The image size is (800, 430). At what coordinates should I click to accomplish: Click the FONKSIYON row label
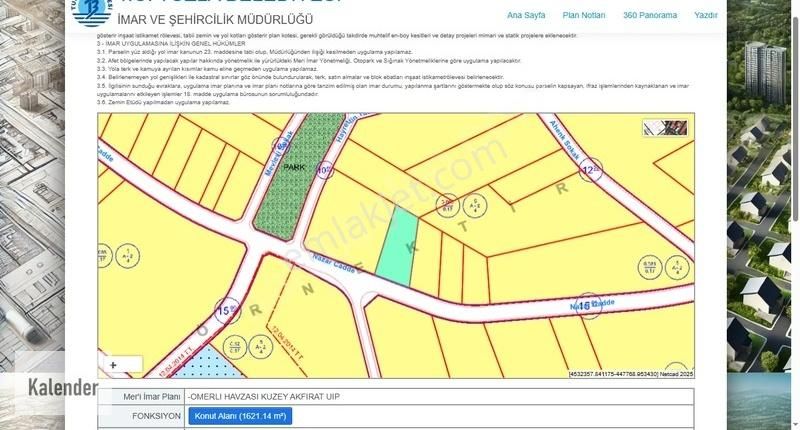(x=156, y=416)
